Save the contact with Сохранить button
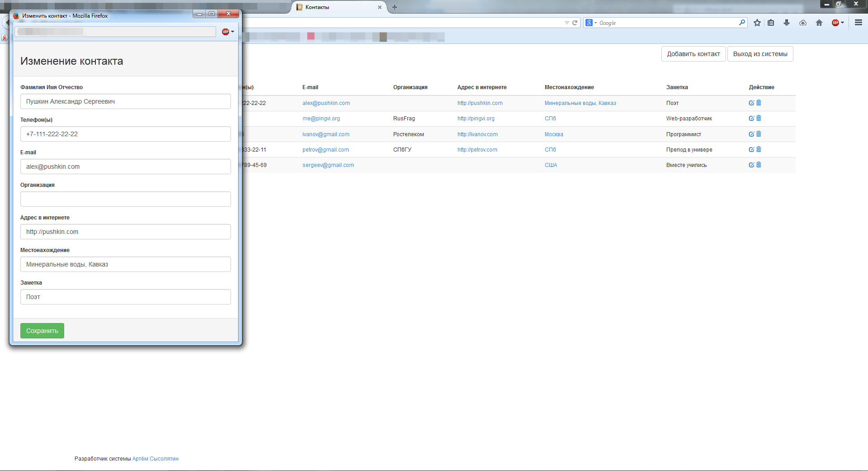868x471 pixels. [42, 331]
